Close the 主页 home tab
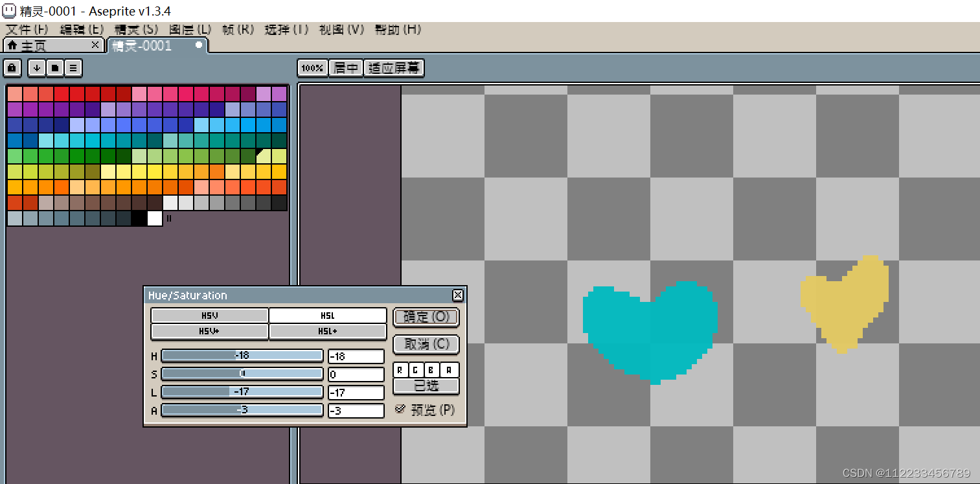 (95, 45)
